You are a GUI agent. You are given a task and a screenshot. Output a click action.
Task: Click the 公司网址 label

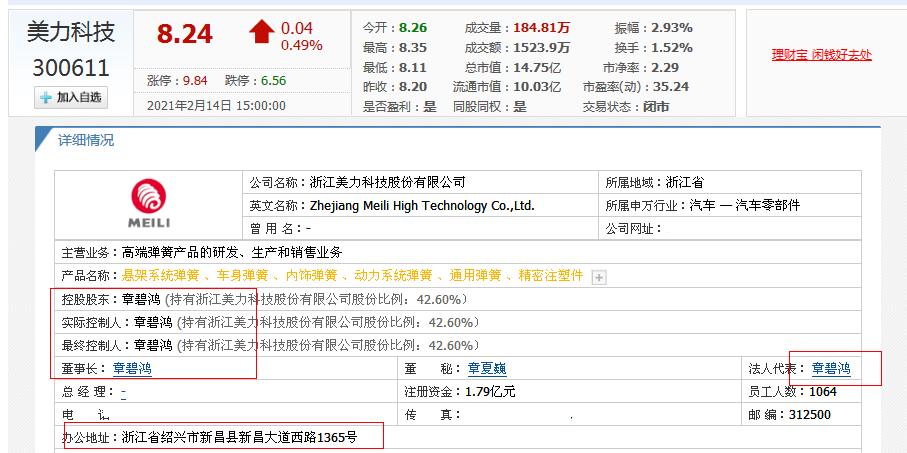(x=633, y=229)
